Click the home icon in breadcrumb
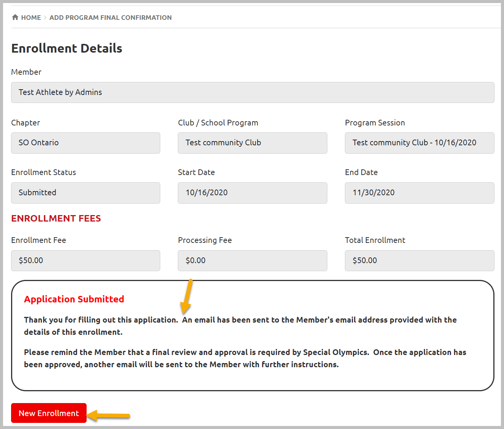Viewport: 504px width, 429px height. [15, 17]
